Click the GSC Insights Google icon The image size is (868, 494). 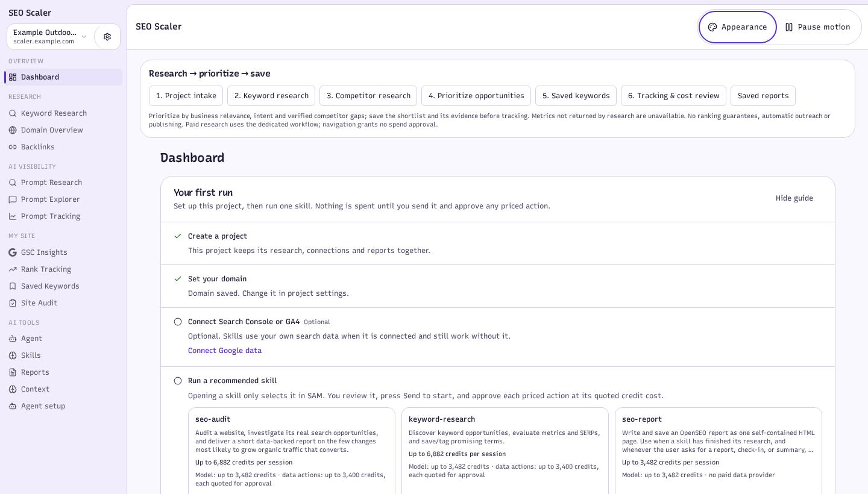pos(13,252)
